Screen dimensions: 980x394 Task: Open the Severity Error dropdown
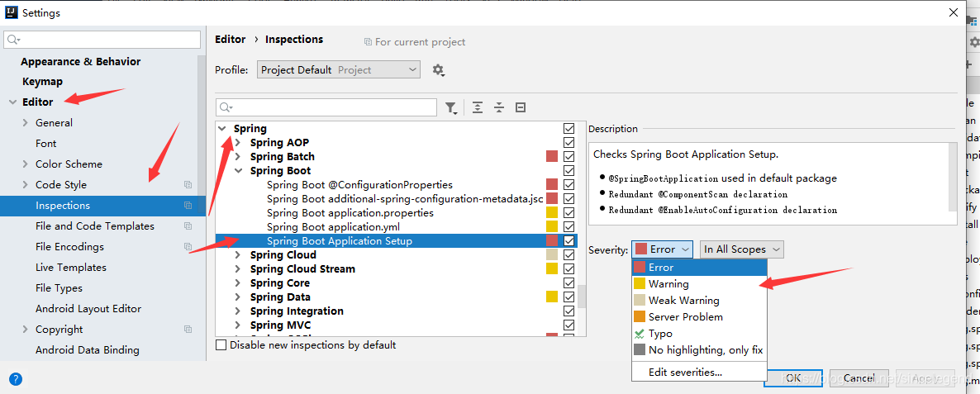pyautogui.click(x=662, y=249)
